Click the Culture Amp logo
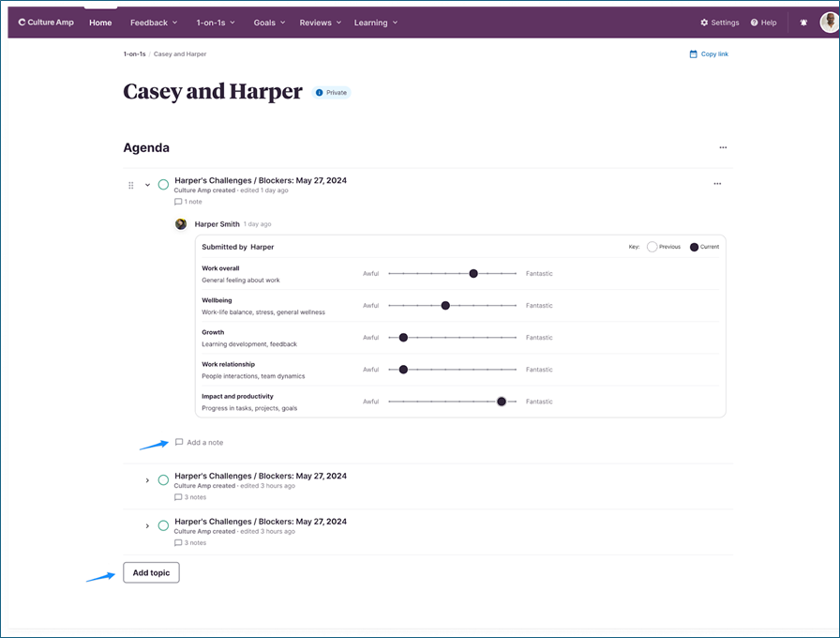840x638 pixels. pyautogui.click(x=51, y=23)
